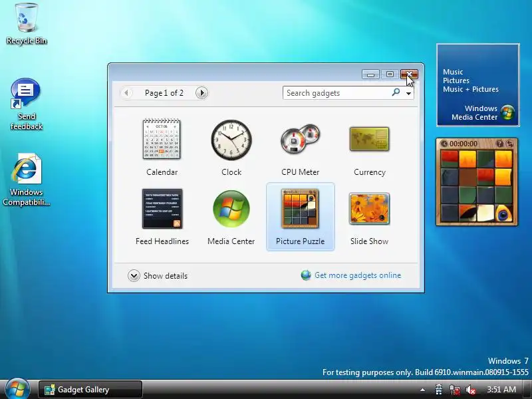Click the puzzle tile showing bird's eye

point(503,213)
